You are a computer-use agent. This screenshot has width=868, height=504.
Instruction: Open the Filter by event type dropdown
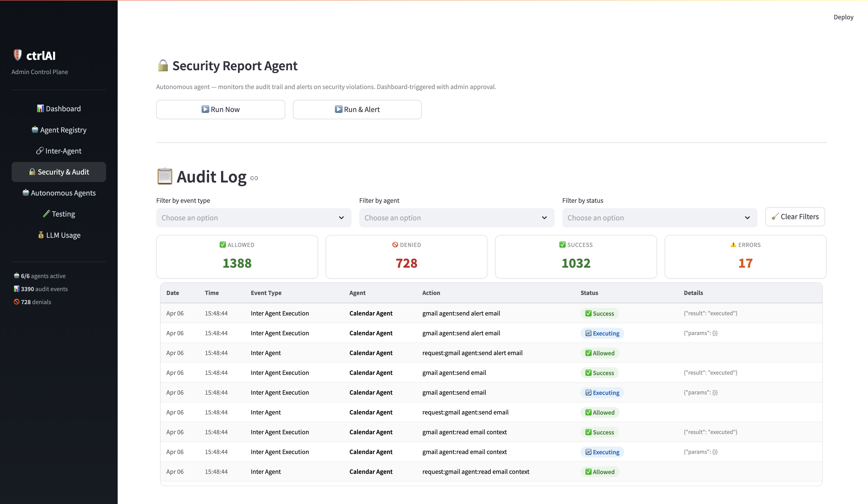[x=253, y=217]
